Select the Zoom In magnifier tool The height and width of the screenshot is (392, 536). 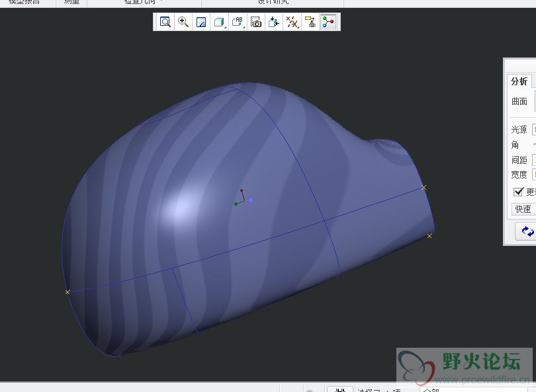(183, 22)
